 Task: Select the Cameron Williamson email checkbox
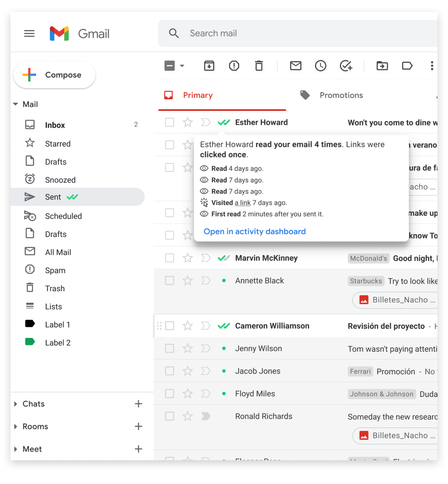coord(170,326)
